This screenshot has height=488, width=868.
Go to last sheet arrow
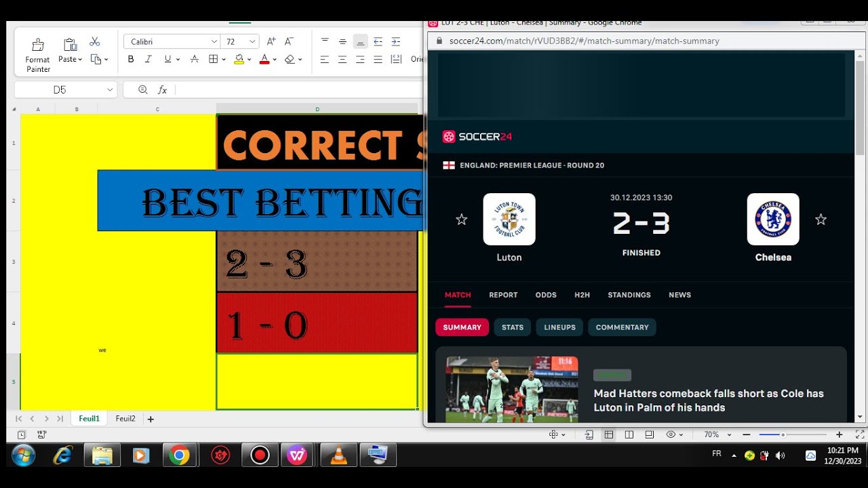coord(60,419)
